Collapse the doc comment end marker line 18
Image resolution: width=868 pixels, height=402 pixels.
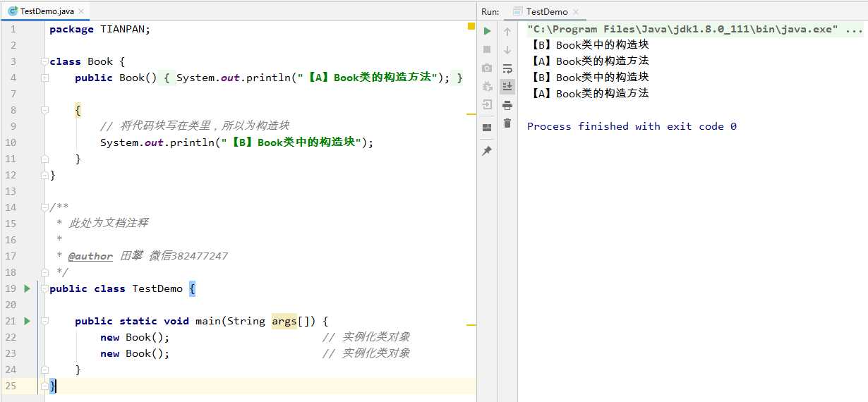(44, 272)
